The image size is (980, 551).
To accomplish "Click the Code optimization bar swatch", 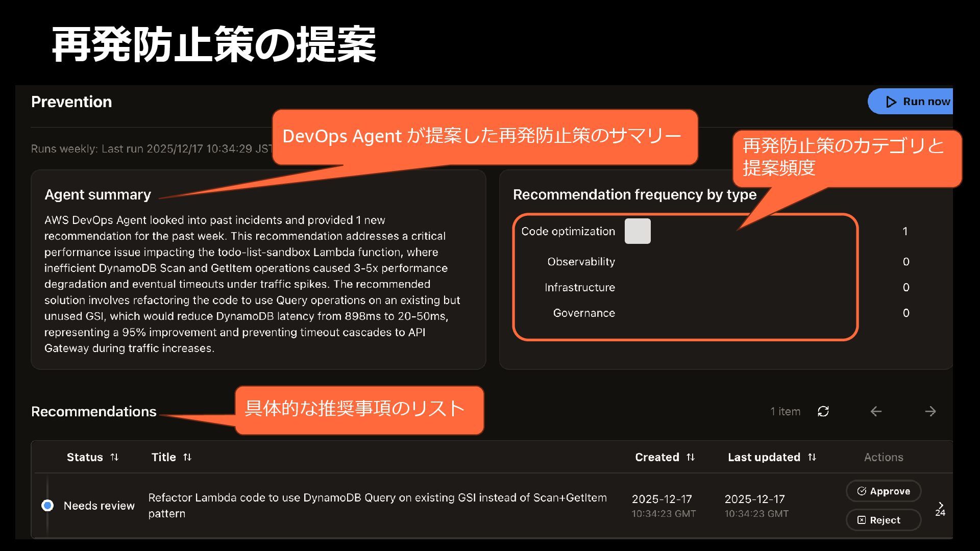I will click(x=638, y=231).
